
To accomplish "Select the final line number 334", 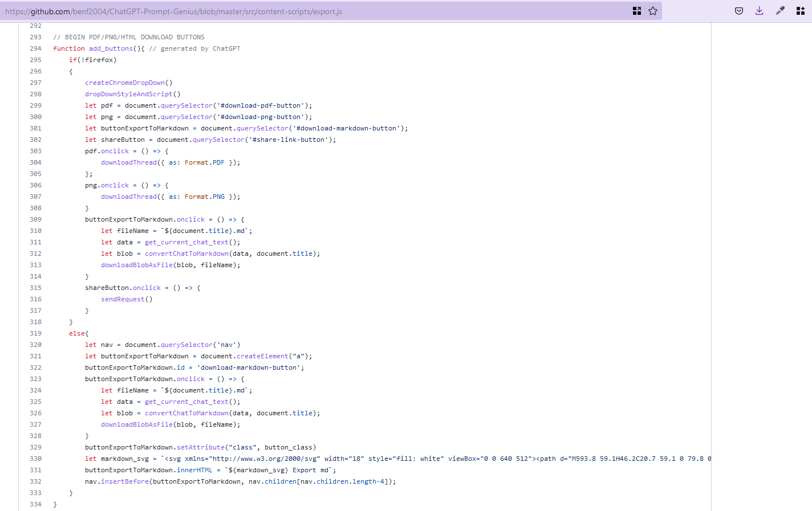I will pyautogui.click(x=35, y=504).
